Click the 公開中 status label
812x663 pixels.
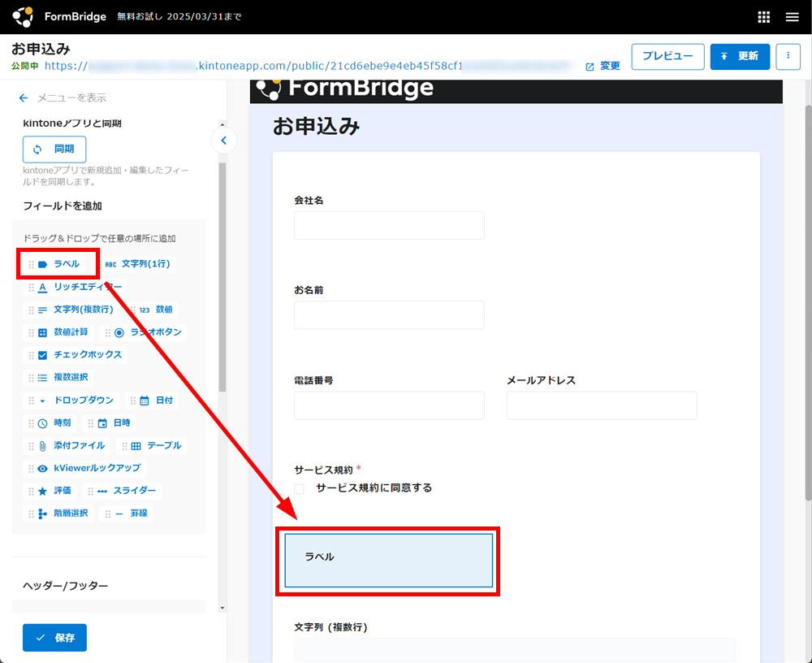[x=24, y=67]
